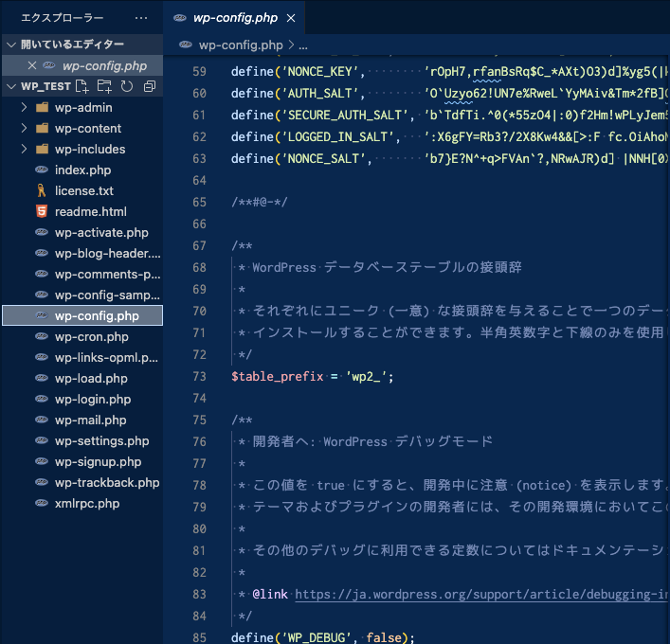670x644 pixels.
Task: Switch to the wp-config.php tab
Action: [x=234, y=17]
